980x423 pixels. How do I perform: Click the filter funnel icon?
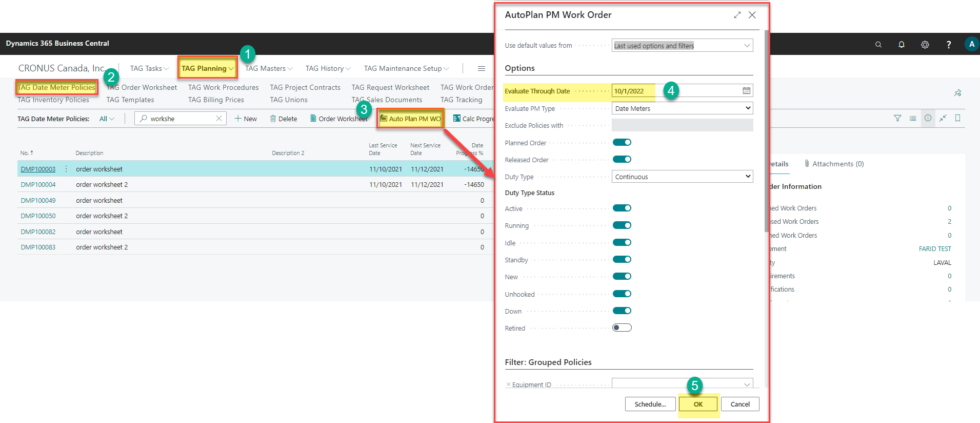click(897, 119)
